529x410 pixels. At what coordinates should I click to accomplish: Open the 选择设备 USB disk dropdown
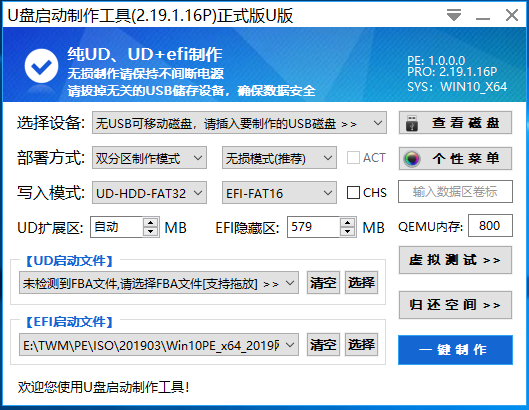click(x=239, y=123)
